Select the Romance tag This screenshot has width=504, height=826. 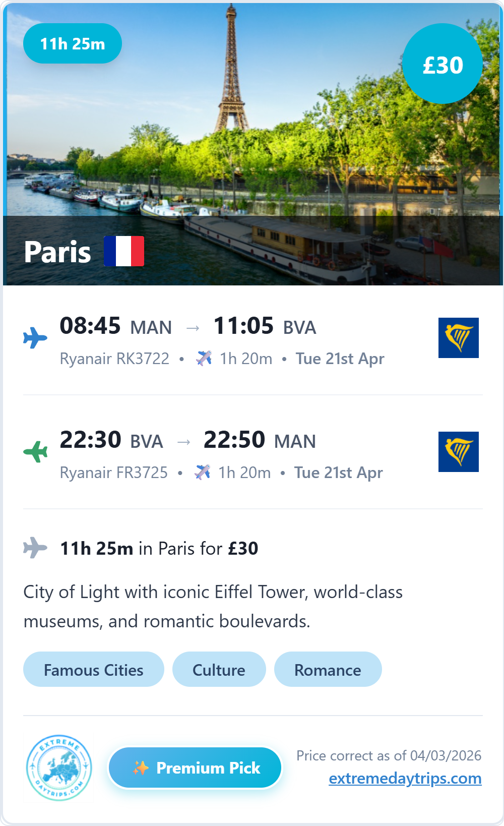(328, 670)
